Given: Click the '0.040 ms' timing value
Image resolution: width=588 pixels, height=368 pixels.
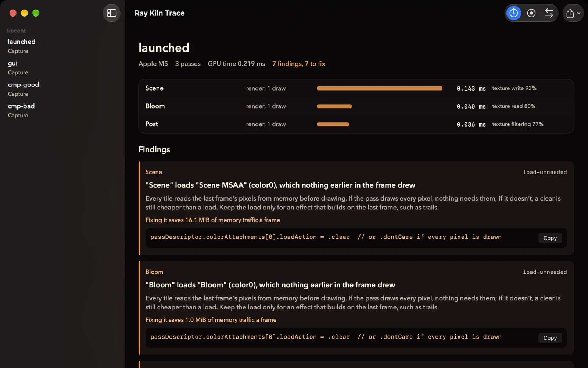Looking at the screenshot, I should [x=471, y=106].
